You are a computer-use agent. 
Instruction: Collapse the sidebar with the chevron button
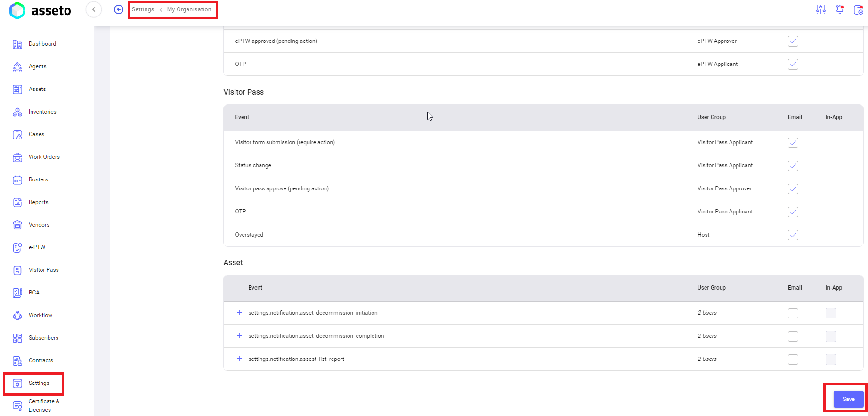[94, 9]
